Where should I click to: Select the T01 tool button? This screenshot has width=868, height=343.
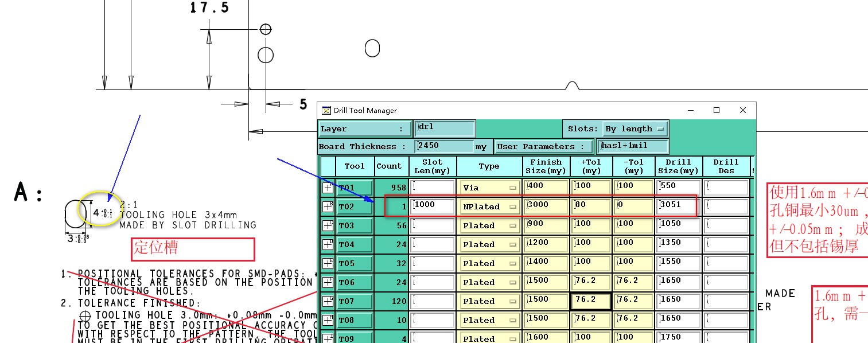click(355, 188)
